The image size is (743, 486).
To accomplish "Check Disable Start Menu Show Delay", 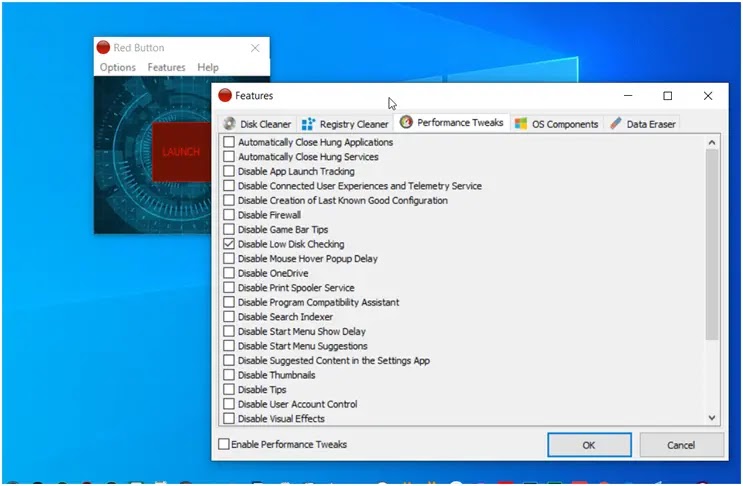I will pos(229,331).
